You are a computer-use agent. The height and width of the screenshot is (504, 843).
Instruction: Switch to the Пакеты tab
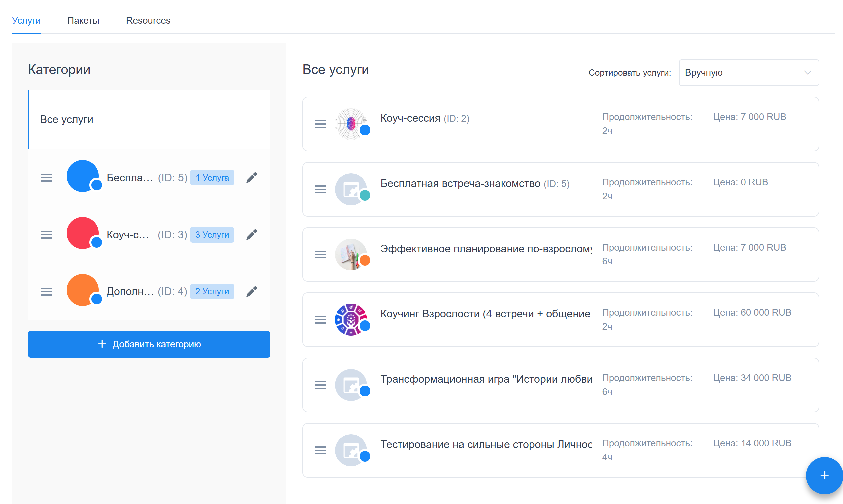tap(83, 20)
